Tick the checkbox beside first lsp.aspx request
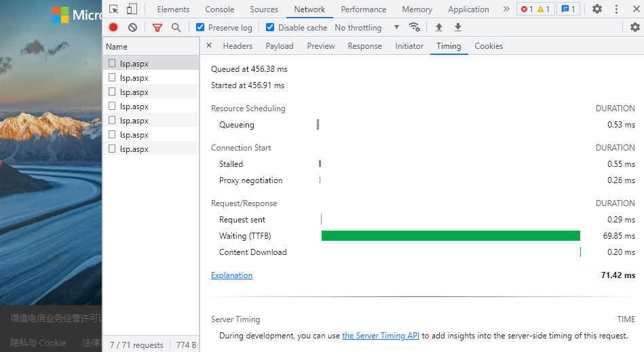This screenshot has width=644, height=352. pos(112,64)
